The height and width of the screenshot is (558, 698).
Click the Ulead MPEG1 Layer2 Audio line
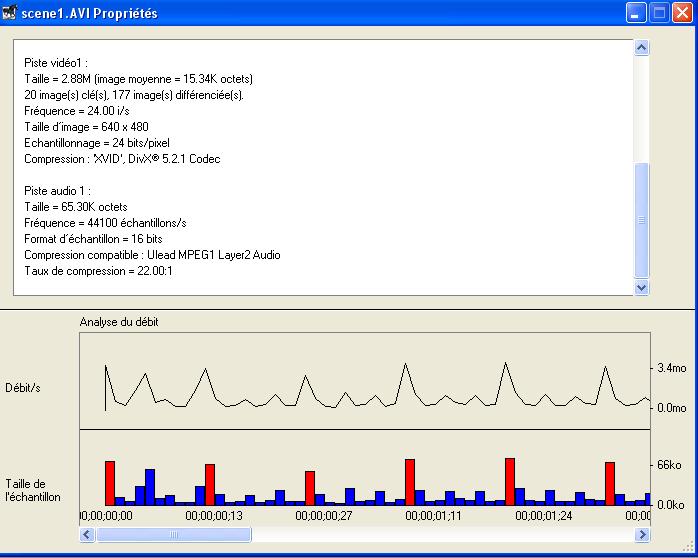point(152,255)
